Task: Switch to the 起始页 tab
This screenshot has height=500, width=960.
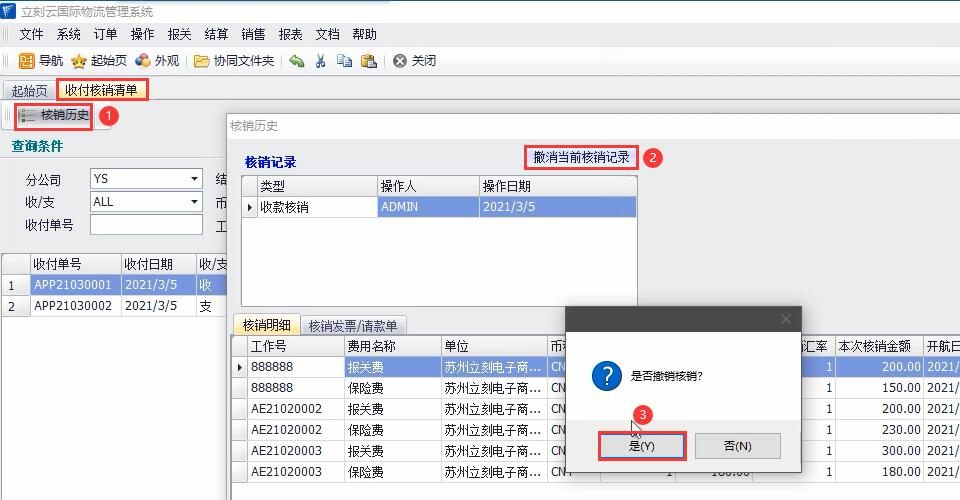Action: tap(29, 90)
